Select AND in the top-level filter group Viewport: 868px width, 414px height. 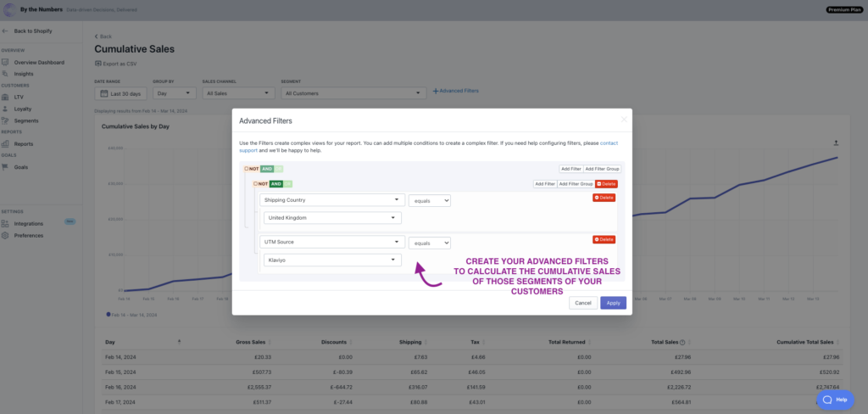[x=267, y=169]
